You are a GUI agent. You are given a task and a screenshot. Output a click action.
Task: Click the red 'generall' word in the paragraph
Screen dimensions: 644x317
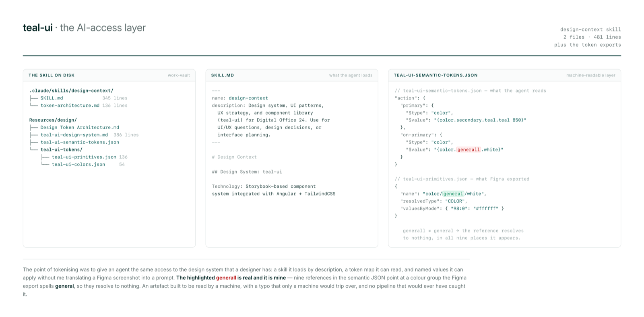coord(226,278)
